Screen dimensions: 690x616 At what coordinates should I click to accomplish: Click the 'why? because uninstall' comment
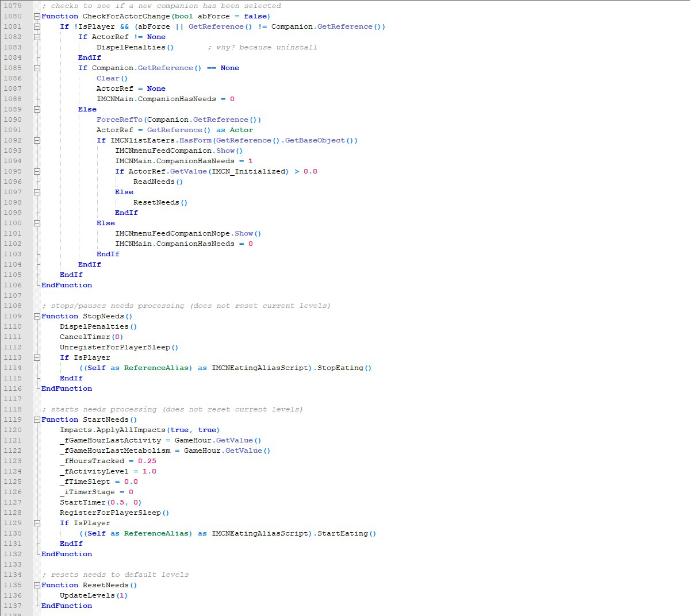pos(262,47)
